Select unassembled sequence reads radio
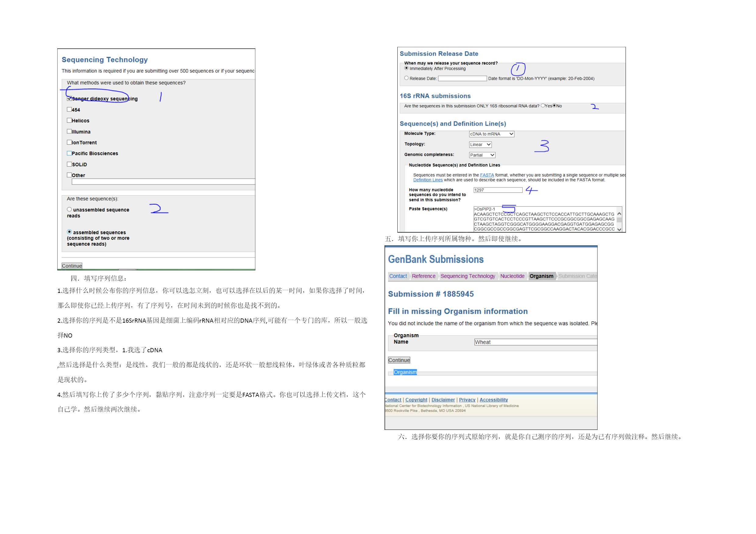The image size is (756, 534). point(69,209)
